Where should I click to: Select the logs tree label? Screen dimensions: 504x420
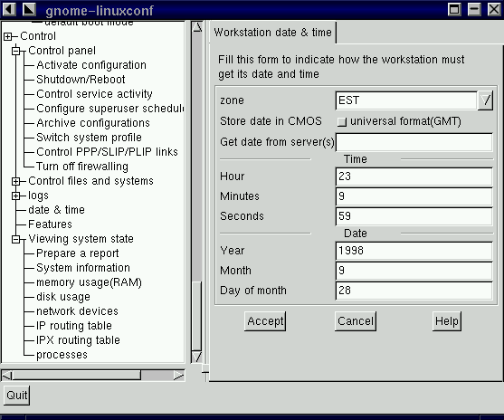[x=38, y=196]
